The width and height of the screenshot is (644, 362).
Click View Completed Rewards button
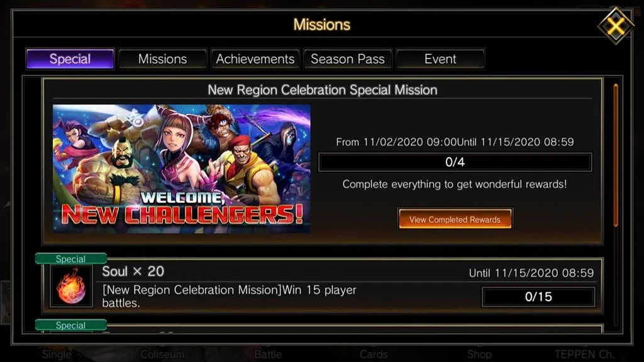(455, 219)
